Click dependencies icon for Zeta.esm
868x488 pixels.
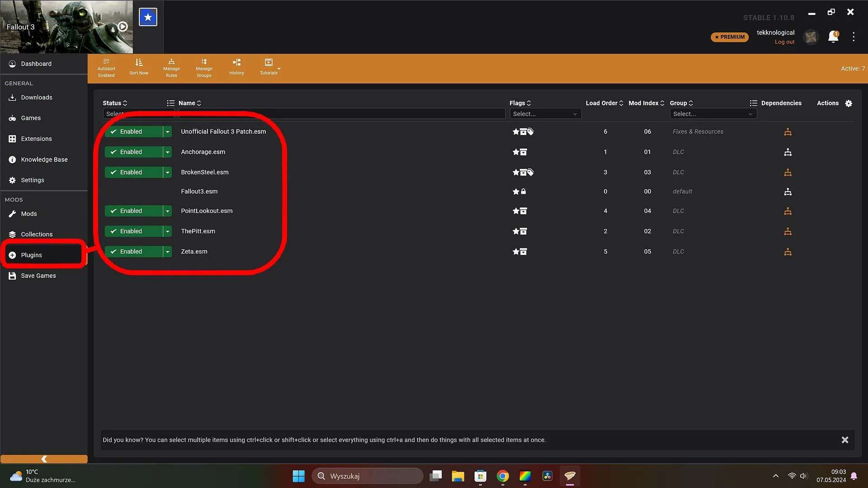pyautogui.click(x=788, y=252)
